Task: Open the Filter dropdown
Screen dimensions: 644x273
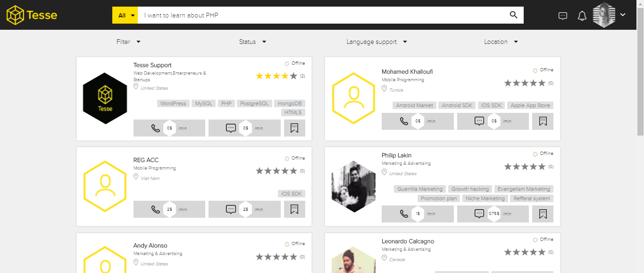Action: click(x=128, y=42)
